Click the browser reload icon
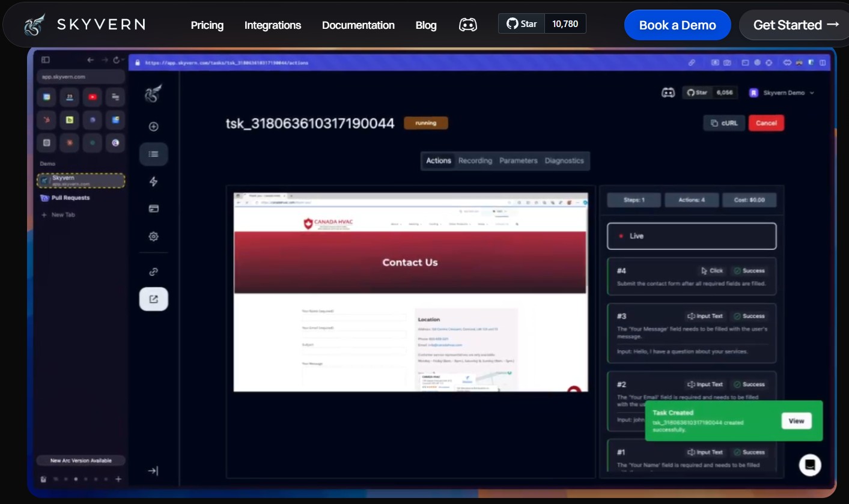 coord(117,60)
